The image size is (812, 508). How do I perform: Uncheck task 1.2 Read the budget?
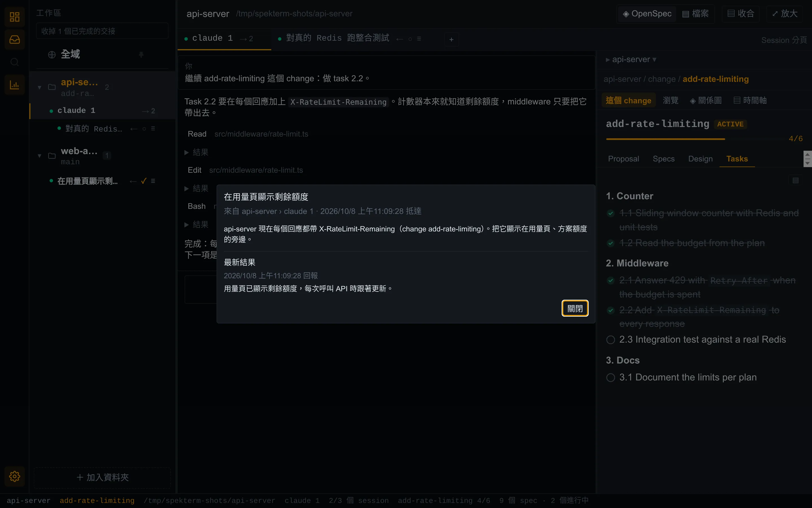(x=611, y=243)
